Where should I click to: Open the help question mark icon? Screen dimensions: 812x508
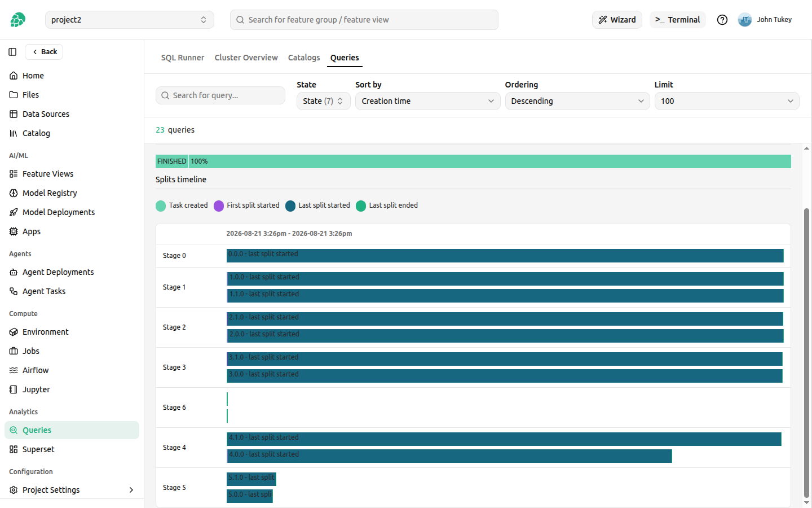click(x=722, y=20)
